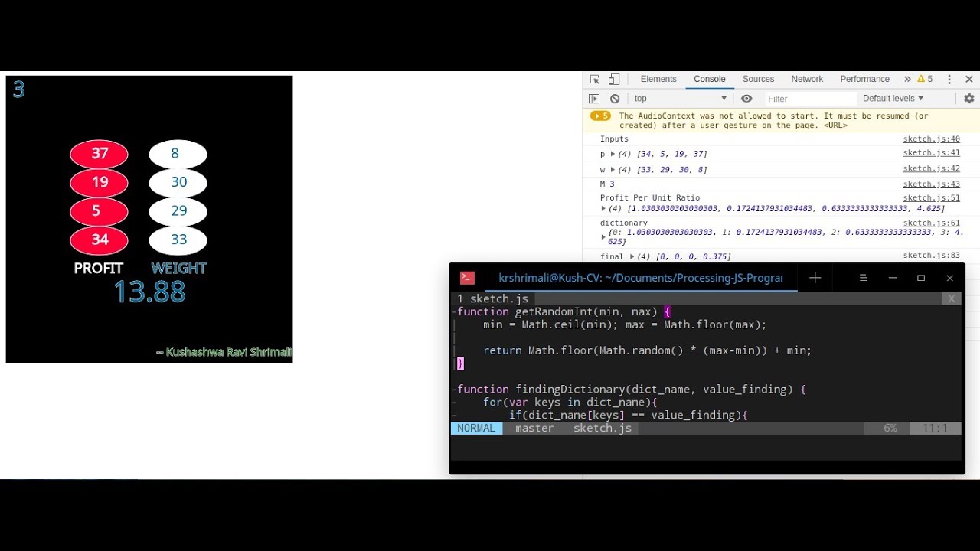Open the Performance tab
Image resolution: width=980 pixels, height=551 pixels.
click(x=864, y=79)
